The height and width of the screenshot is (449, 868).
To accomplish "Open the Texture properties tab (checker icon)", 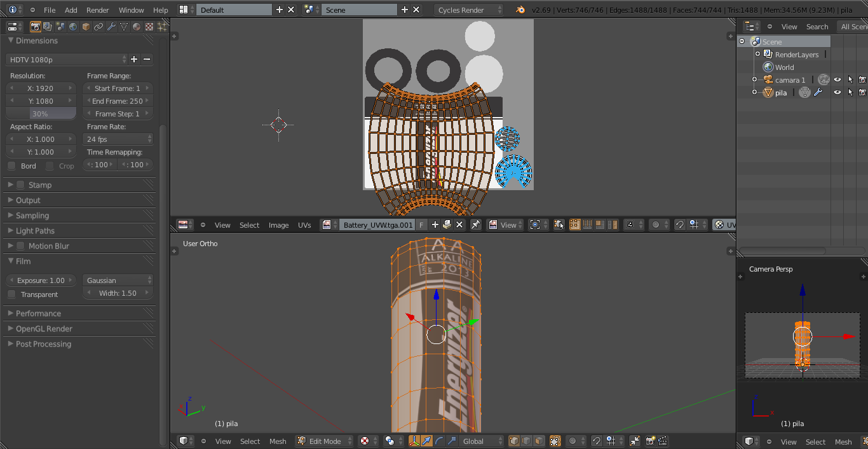I will [x=149, y=27].
